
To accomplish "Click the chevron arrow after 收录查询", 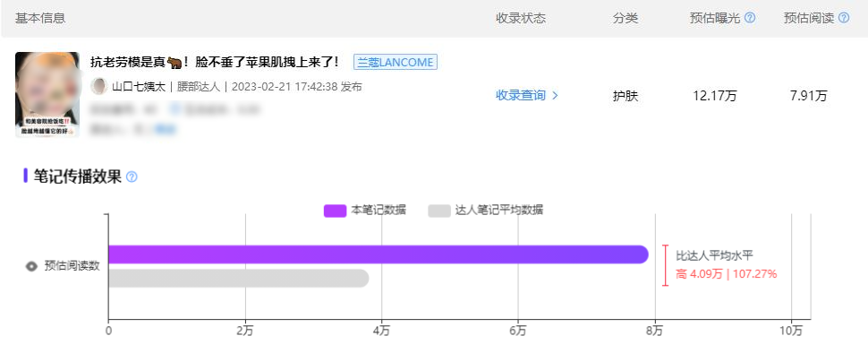I will point(555,96).
